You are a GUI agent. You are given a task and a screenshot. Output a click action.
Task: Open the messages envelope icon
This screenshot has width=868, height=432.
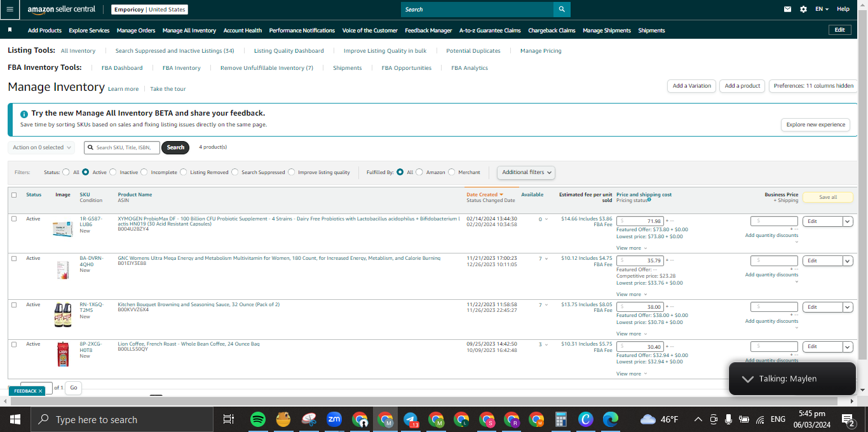(788, 10)
